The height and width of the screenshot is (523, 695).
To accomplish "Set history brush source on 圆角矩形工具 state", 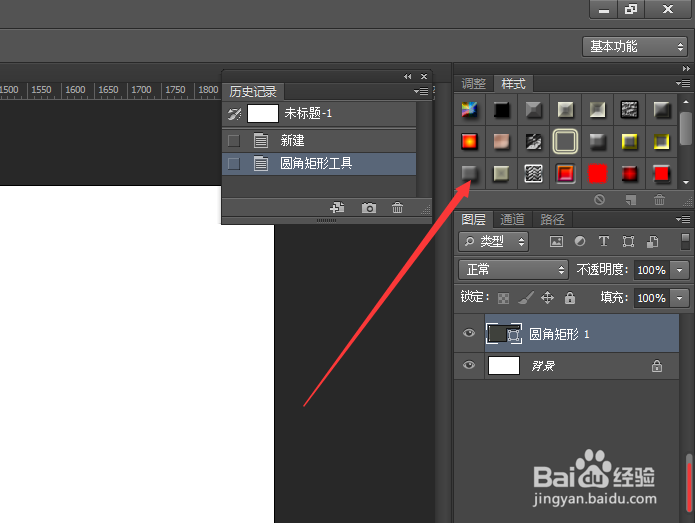I will (234, 164).
